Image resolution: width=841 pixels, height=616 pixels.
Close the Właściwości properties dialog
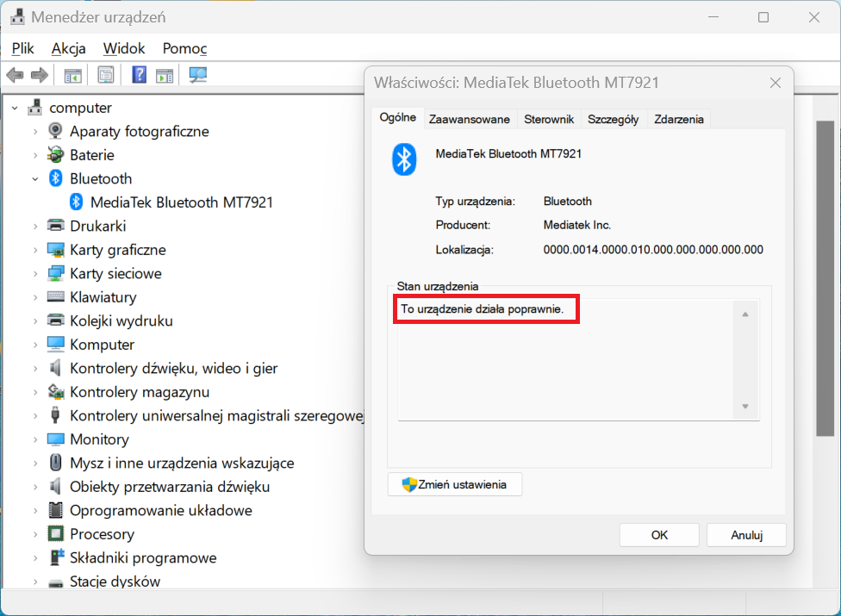click(775, 83)
